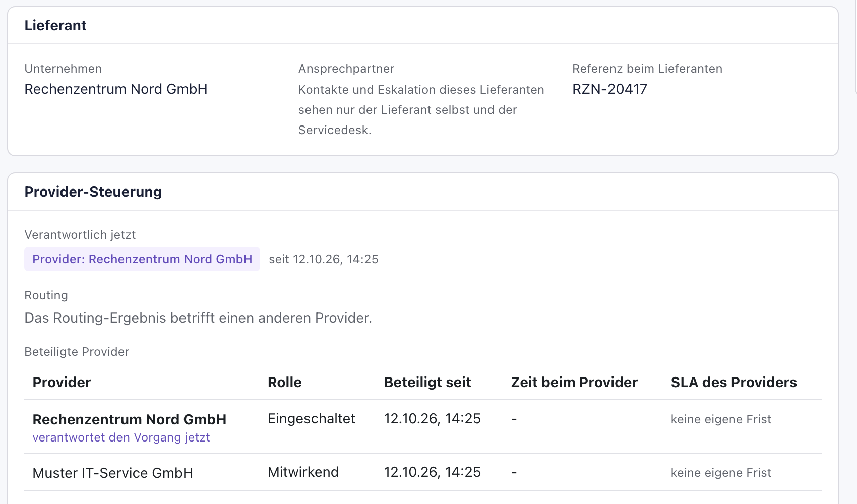
Task: Click the "Routing" field label
Action: (x=46, y=295)
